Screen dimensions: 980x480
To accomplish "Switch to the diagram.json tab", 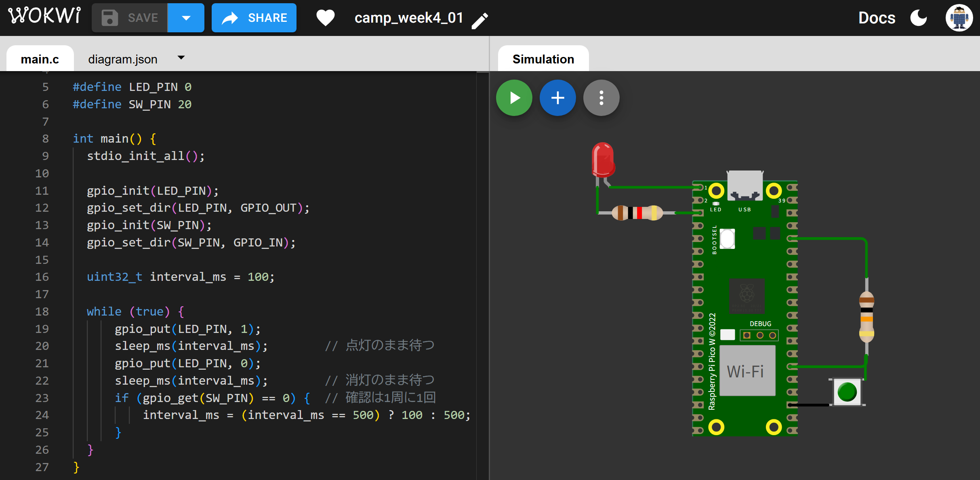I will [x=123, y=59].
